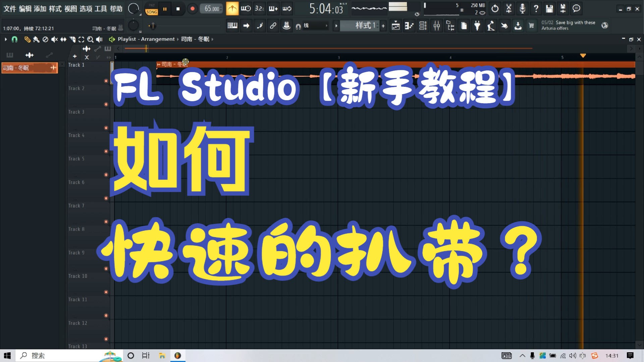The image size is (644, 362).
Task: Enable wait for input before playing
Action: pyautogui.click(x=246, y=9)
